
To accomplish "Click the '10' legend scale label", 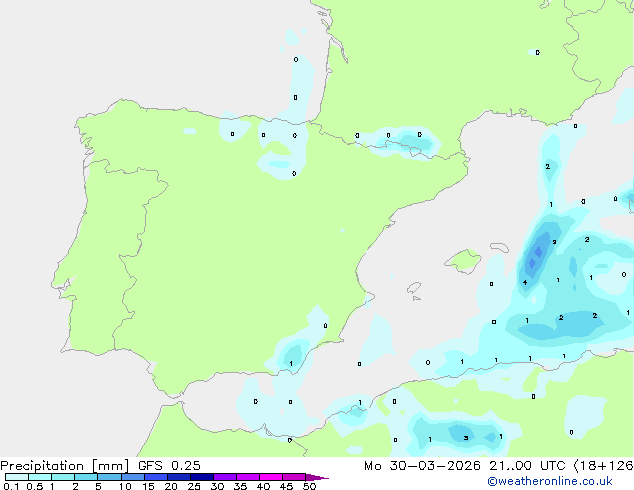I will (125, 486).
